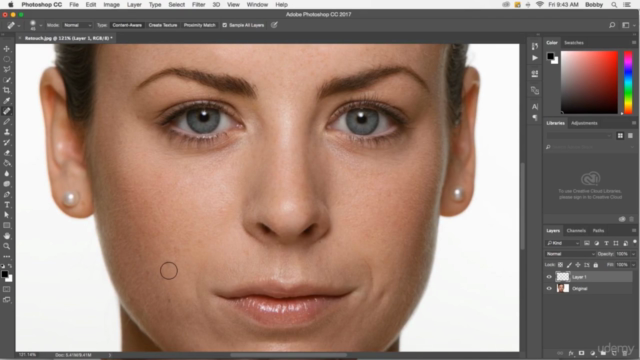Open the Actions panel play icon
The width and height of the screenshot is (640, 360).
coord(535,58)
